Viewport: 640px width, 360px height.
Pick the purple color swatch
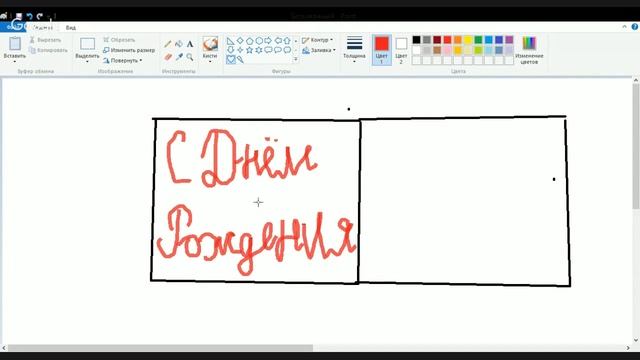pos(509,40)
